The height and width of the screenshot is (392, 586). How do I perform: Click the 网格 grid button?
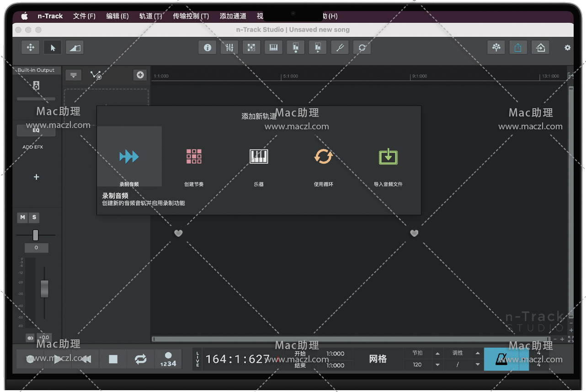378,359
